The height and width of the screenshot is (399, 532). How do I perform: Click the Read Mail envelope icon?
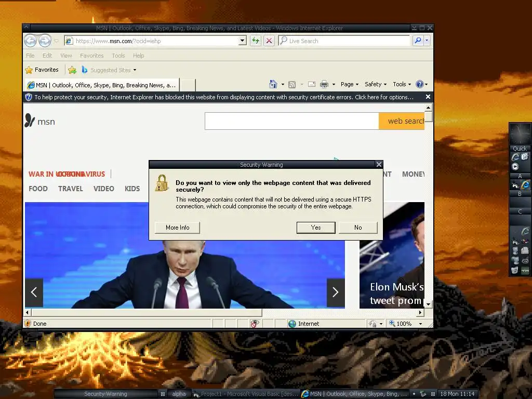coord(312,84)
